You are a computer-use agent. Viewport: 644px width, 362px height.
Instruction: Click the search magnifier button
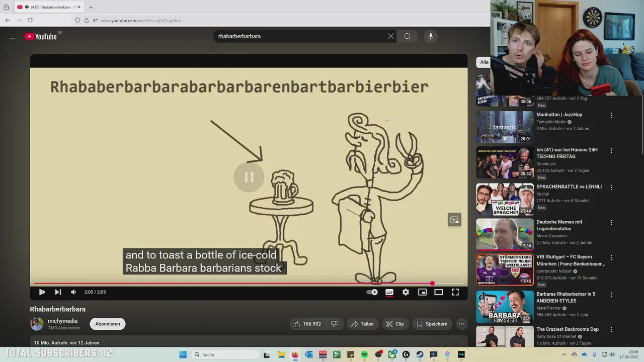coord(408,36)
